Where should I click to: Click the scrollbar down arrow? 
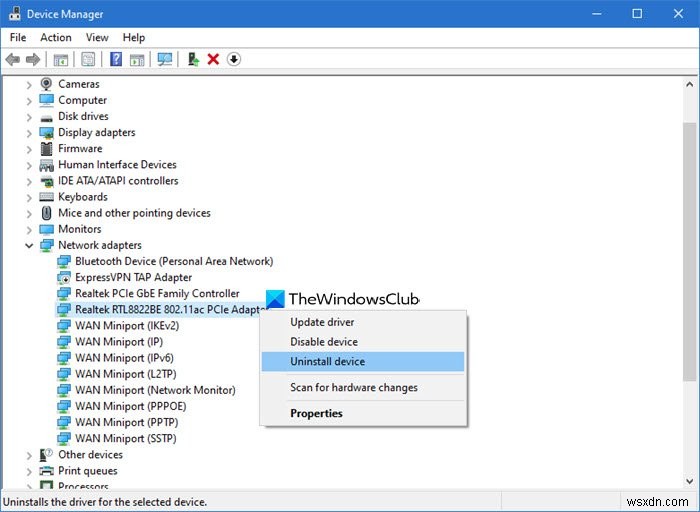point(690,481)
